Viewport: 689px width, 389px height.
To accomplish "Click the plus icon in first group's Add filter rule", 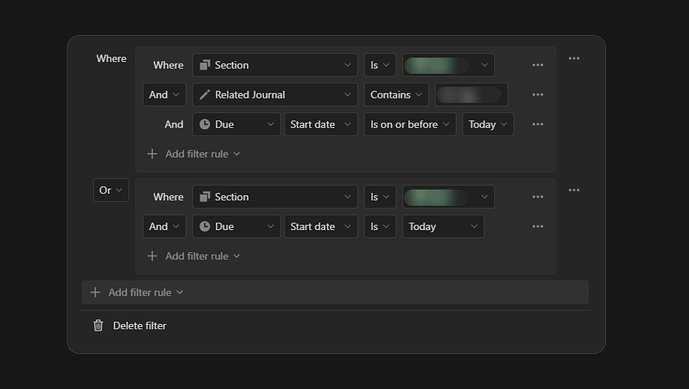I will click(152, 154).
